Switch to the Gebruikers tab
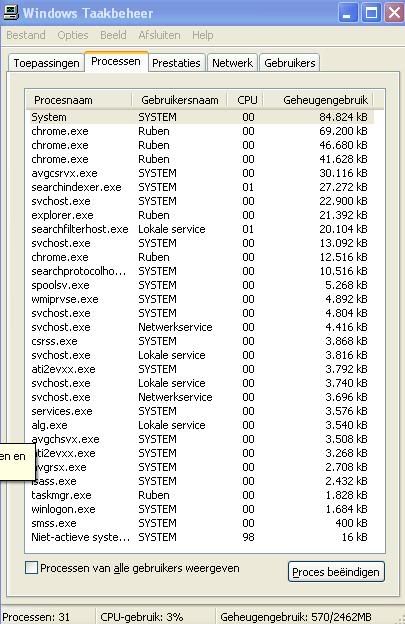 [290, 63]
